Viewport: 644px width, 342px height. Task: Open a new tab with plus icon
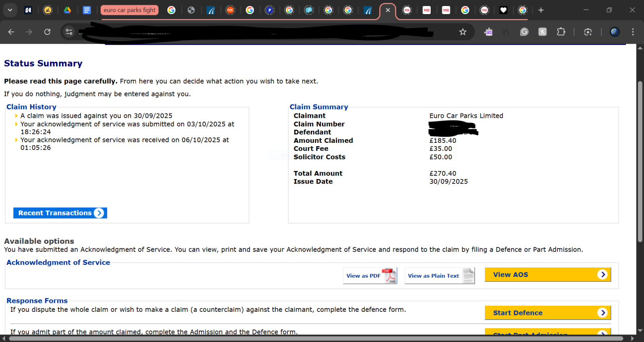coord(541,10)
